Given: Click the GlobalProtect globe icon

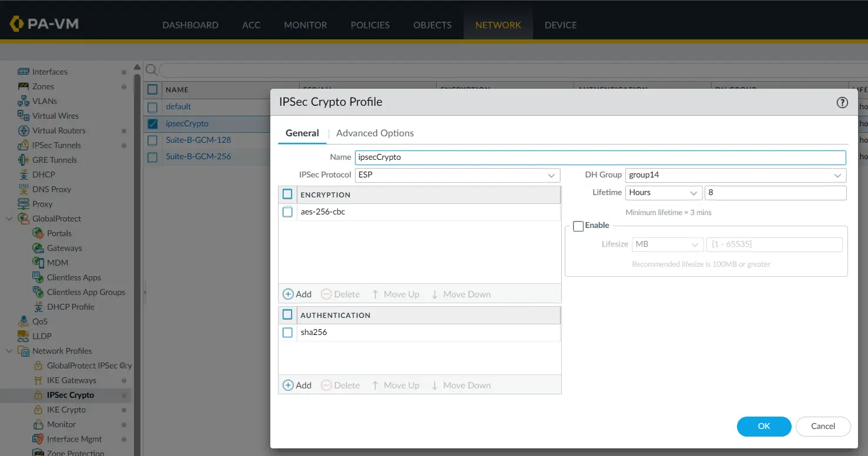Looking at the screenshot, I should click(24, 219).
